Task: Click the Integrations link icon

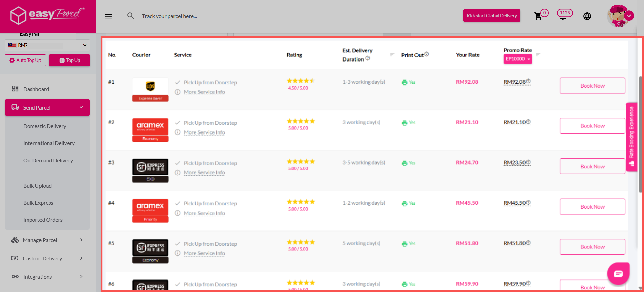Action: click(15, 277)
